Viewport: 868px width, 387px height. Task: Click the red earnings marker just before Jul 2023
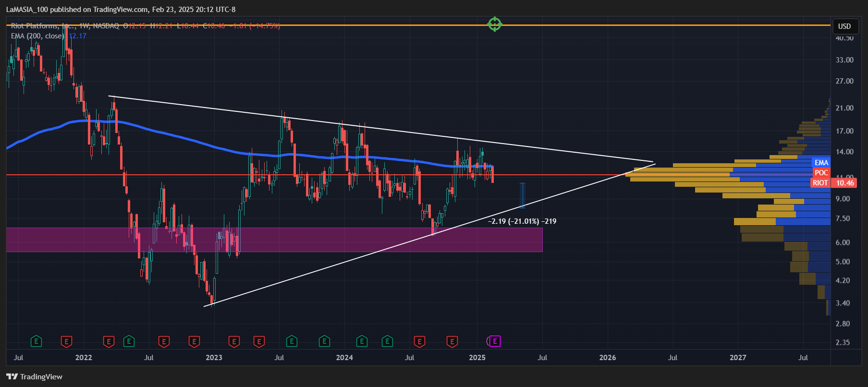coord(259,341)
